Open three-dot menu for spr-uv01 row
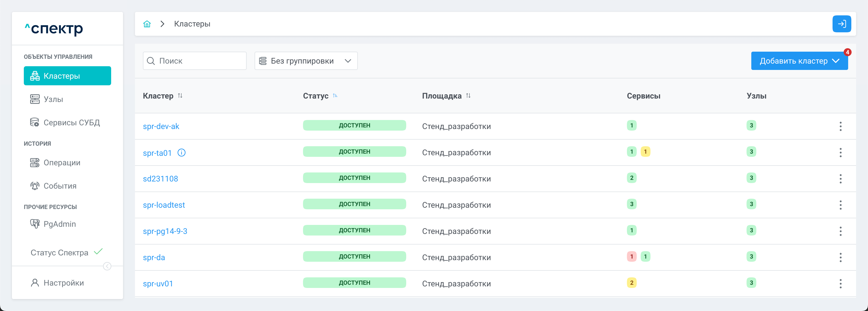The image size is (868, 311). (x=840, y=284)
